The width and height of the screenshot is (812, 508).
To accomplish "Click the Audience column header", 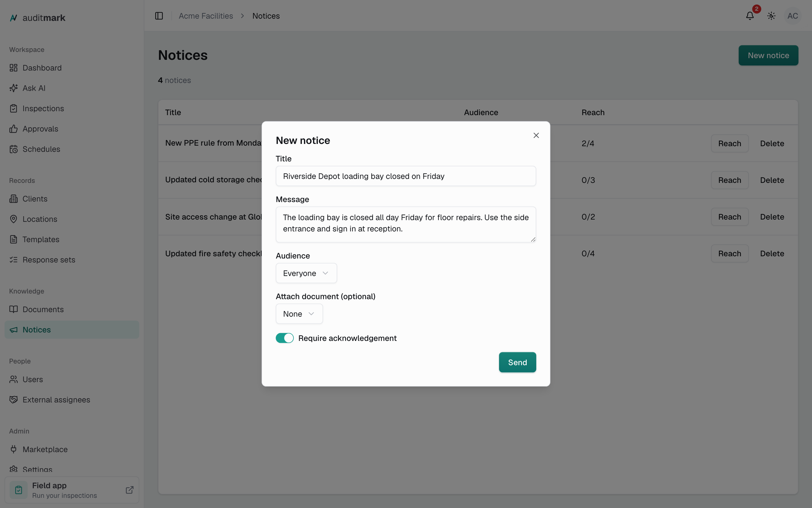I will point(481,113).
